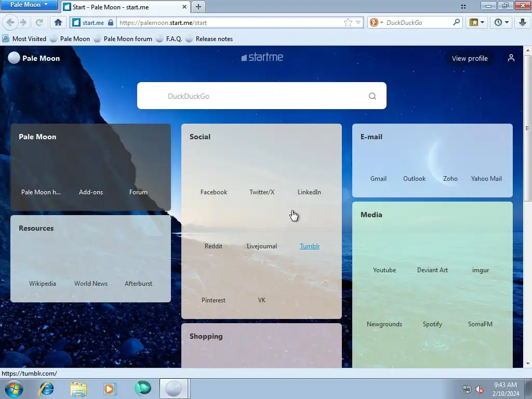The height and width of the screenshot is (399, 532).
Task: Bookmark this page with the star icon
Action: pyautogui.click(x=348, y=23)
